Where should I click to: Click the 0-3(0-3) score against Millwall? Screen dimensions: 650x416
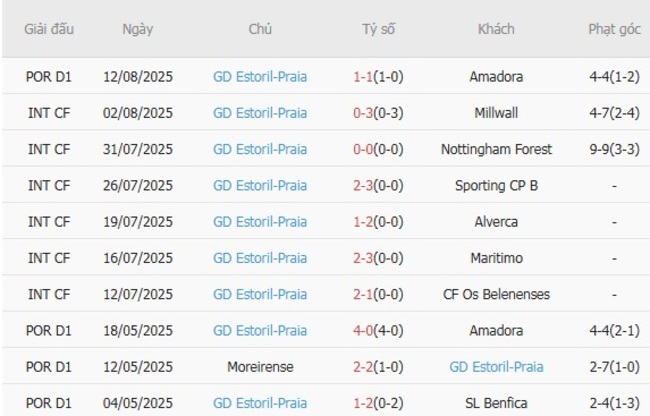click(378, 112)
